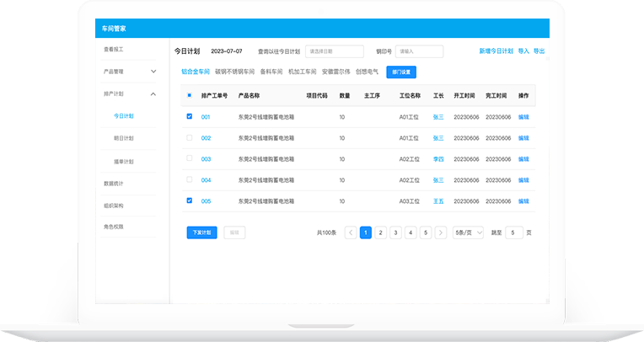Check the checkbox for work order 002
644x342 pixels.
coord(189,137)
